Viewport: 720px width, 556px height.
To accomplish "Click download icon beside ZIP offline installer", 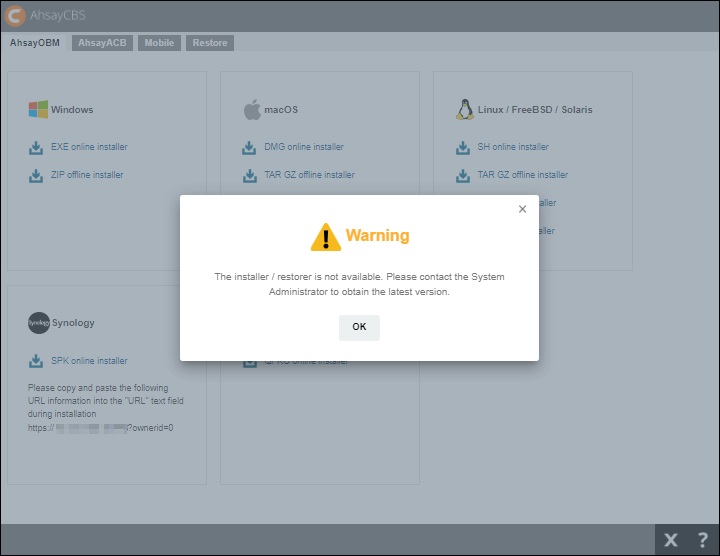I will pyautogui.click(x=36, y=176).
